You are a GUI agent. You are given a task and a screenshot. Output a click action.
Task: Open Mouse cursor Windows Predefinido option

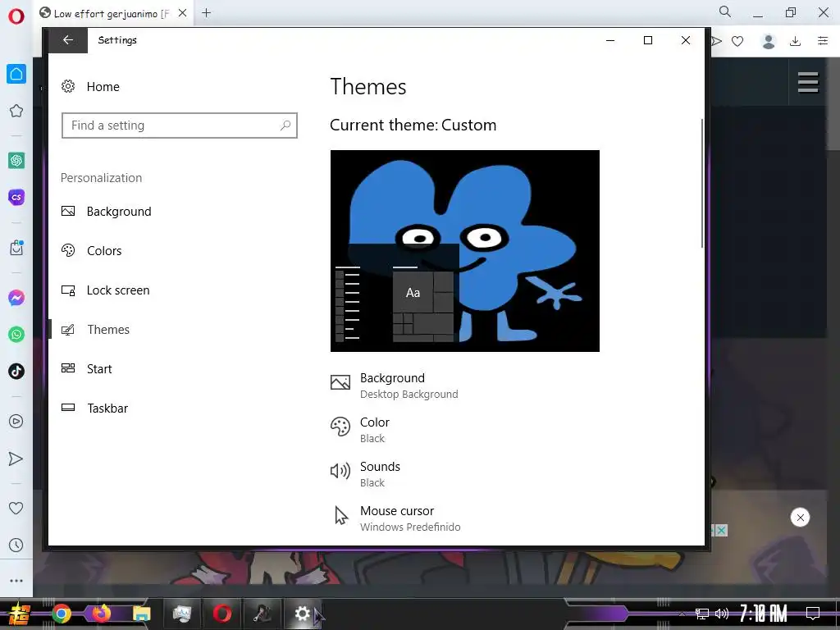click(x=395, y=518)
